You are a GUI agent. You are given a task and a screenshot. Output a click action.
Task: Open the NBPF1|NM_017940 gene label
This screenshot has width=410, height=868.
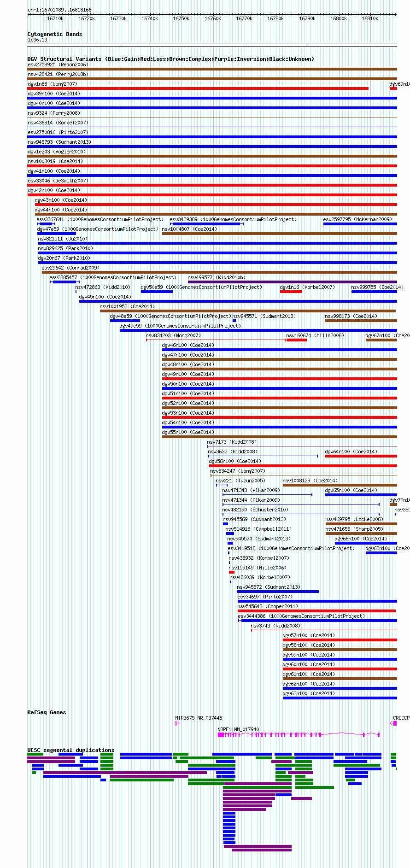[238, 729]
